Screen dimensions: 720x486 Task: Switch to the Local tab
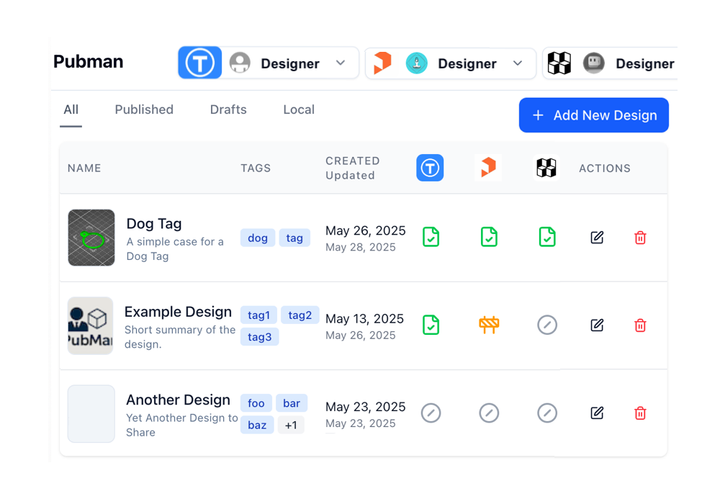click(299, 110)
